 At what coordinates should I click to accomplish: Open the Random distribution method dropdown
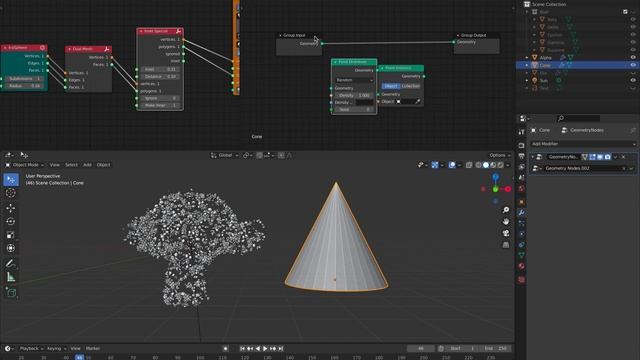[354, 80]
